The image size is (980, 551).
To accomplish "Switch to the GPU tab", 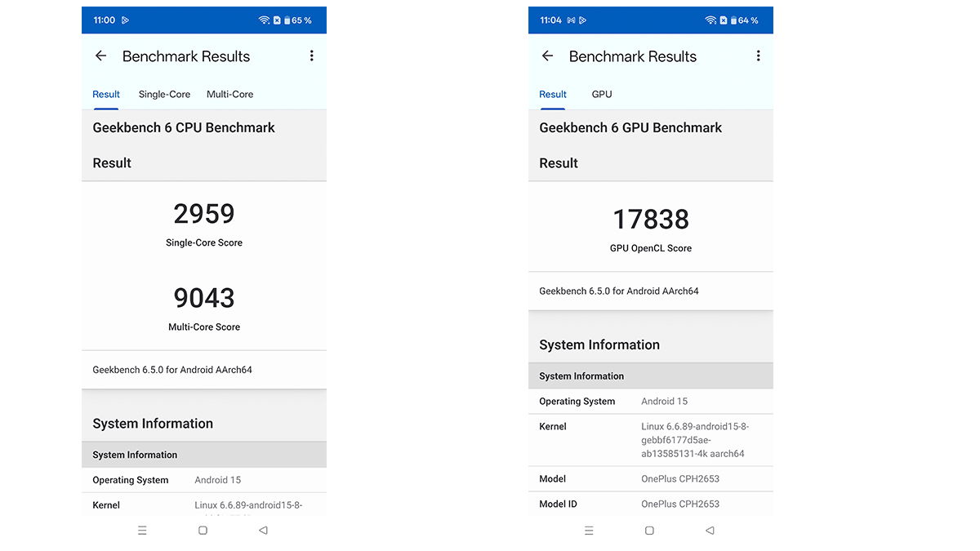I will click(602, 95).
